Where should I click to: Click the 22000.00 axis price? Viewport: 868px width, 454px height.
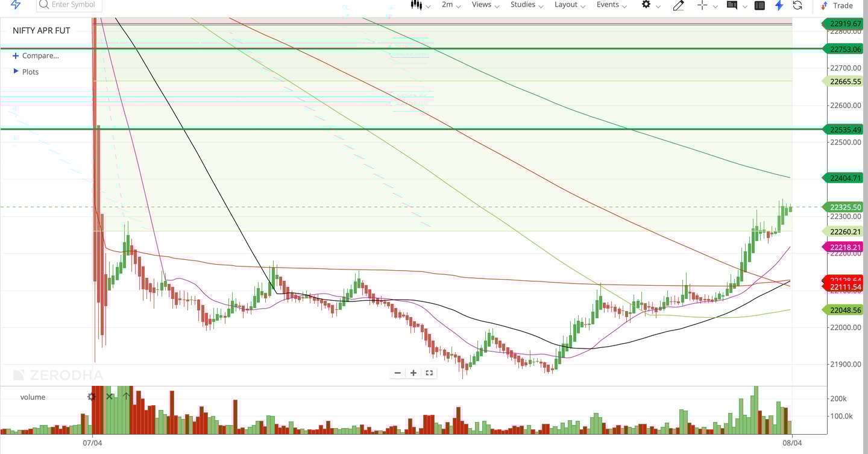point(845,327)
